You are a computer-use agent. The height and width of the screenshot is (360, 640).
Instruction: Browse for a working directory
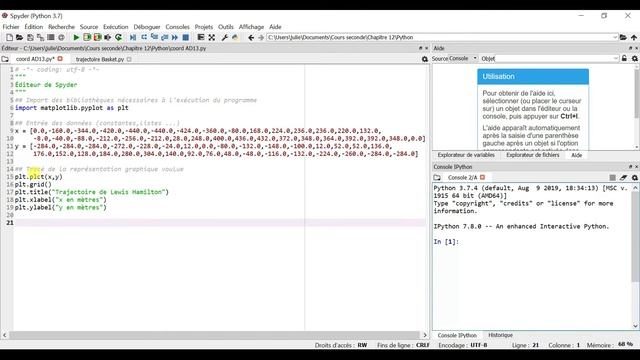(623, 38)
